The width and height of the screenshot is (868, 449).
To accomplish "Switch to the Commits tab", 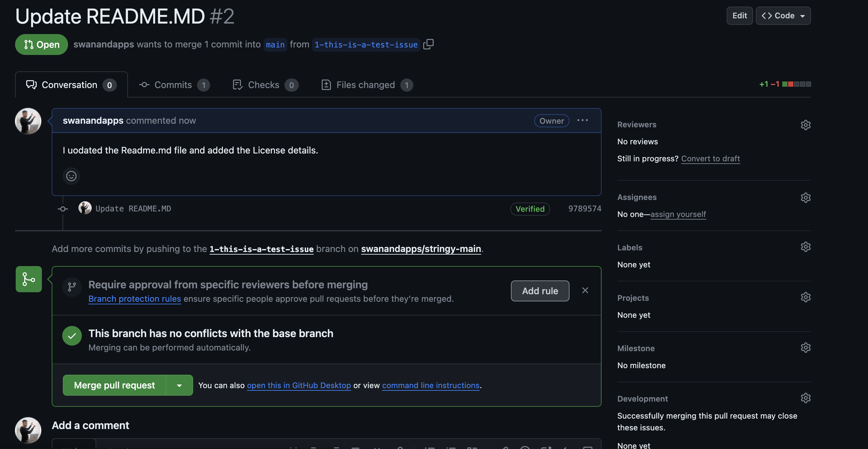I will tap(174, 85).
